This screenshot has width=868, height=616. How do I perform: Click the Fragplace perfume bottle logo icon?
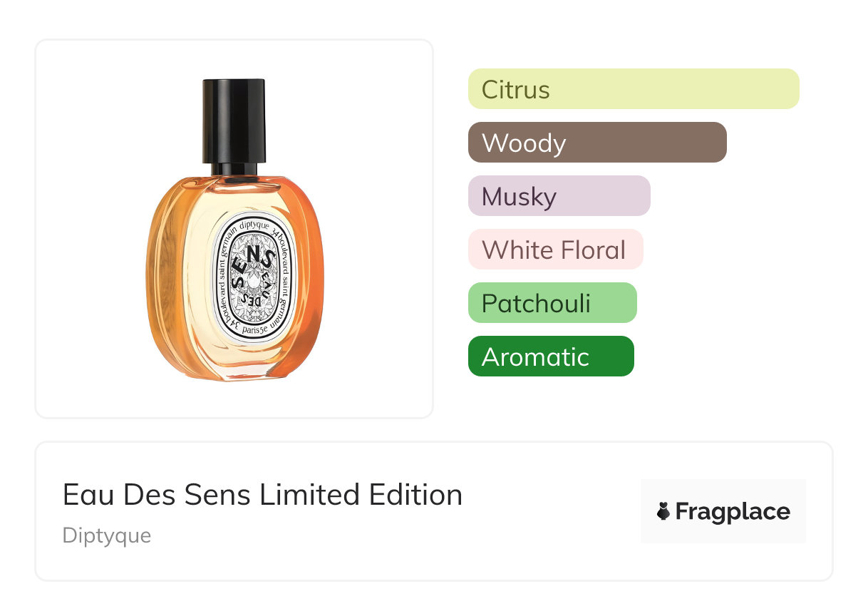click(x=663, y=511)
